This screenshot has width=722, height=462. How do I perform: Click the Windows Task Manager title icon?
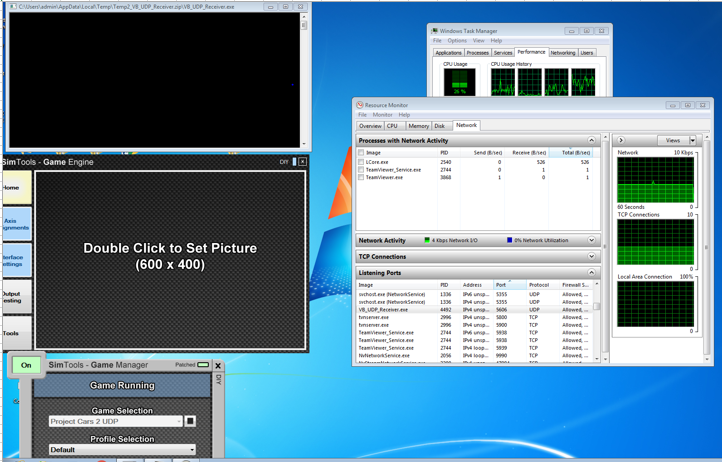(435, 31)
